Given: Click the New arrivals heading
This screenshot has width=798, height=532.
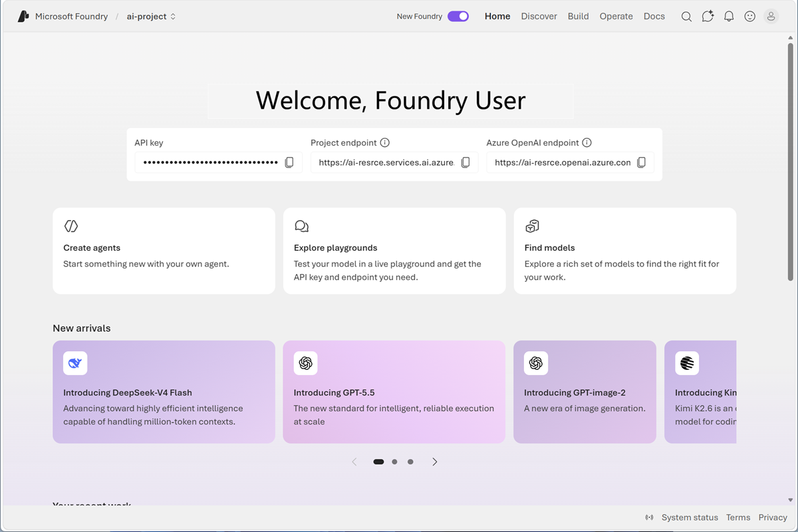Looking at the screenshot, I should click(82, 328).
